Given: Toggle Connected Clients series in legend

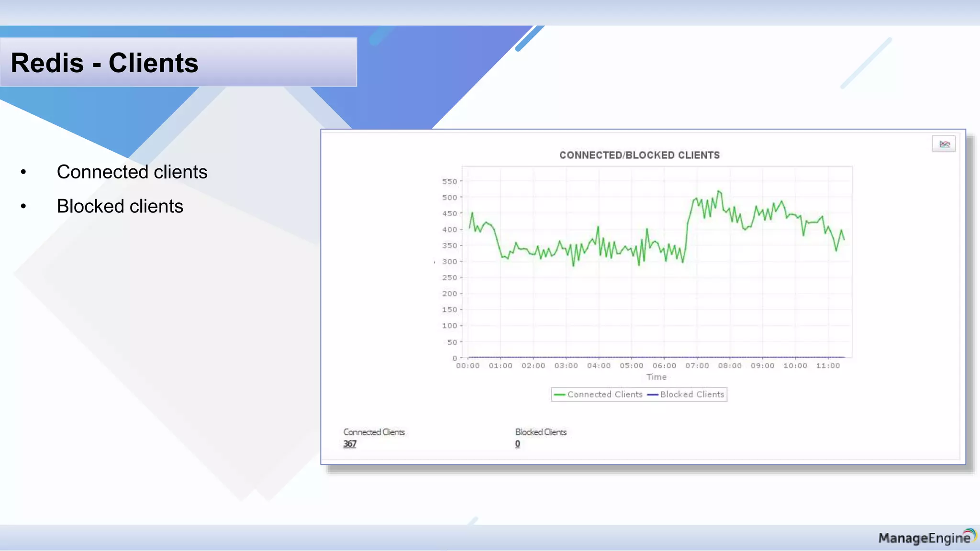Looking at the screenshot, I should pos(605,395).
